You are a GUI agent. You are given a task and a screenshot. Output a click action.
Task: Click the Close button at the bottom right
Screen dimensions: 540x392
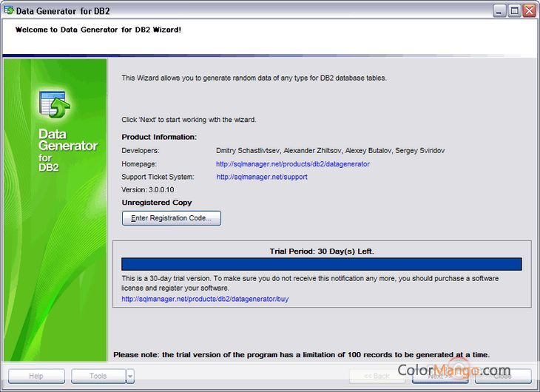pos(503,376)
